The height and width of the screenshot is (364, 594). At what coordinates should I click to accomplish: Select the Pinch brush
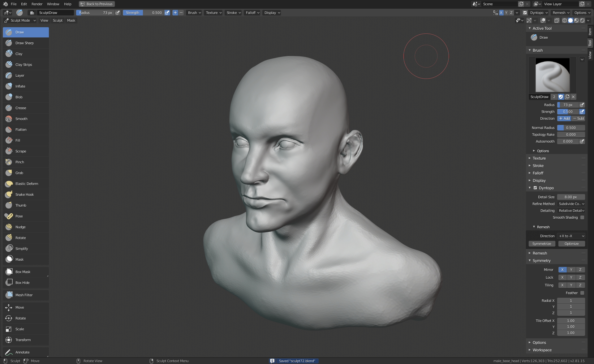pos(19,162)
